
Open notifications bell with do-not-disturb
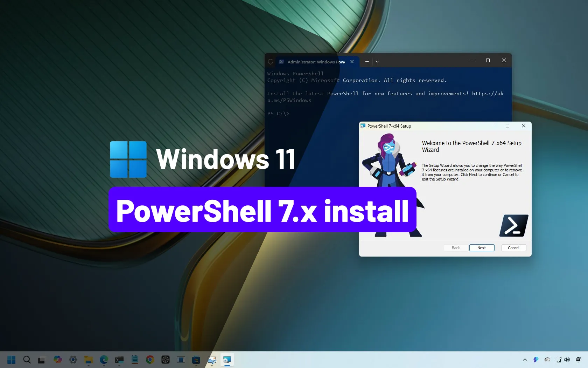[578, 360]
